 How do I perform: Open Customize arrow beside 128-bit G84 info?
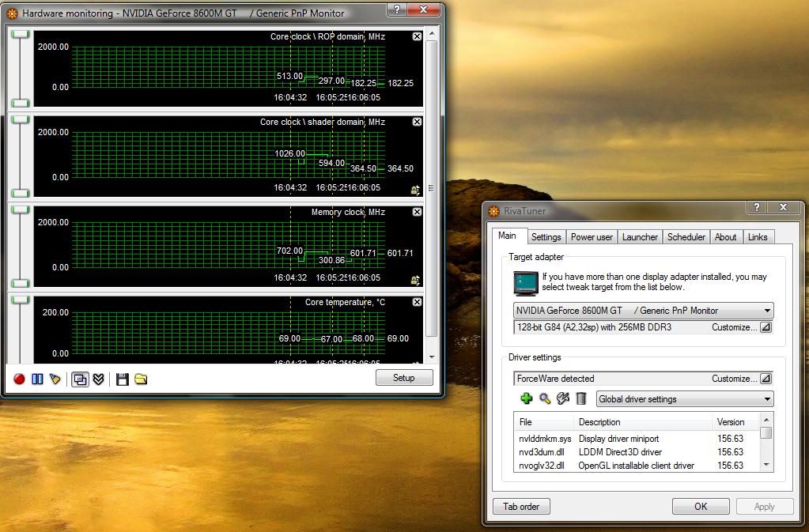coord(766,327)
